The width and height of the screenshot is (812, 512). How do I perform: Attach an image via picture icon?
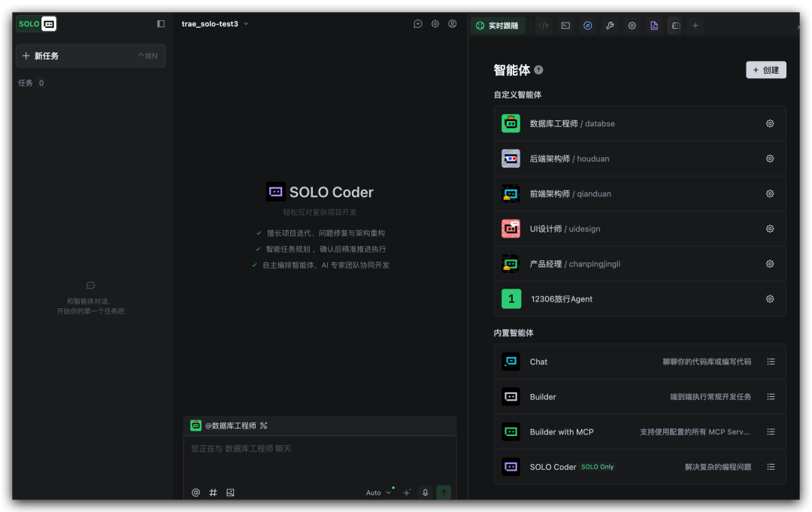click(x=230, y=493)
